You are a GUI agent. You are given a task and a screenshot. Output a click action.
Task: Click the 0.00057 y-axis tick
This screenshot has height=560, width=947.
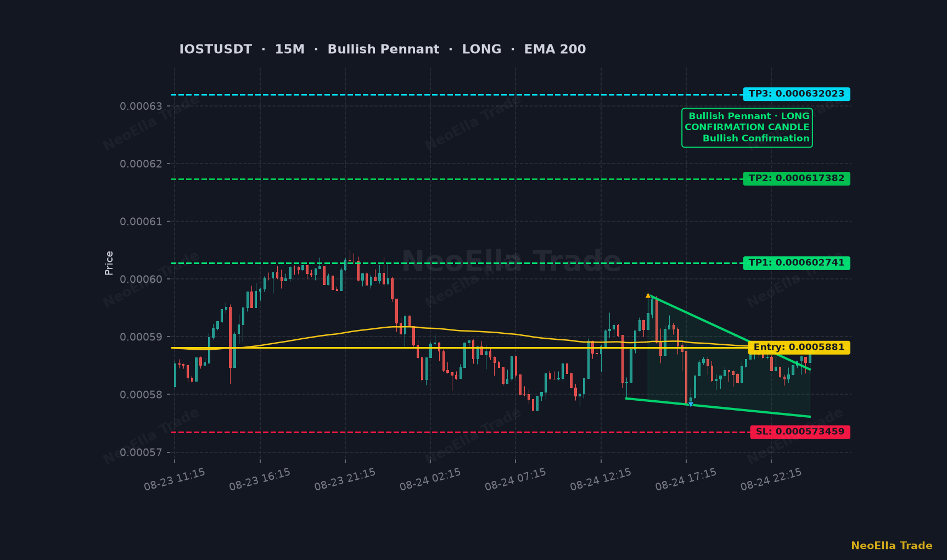(x=141, y=452)
